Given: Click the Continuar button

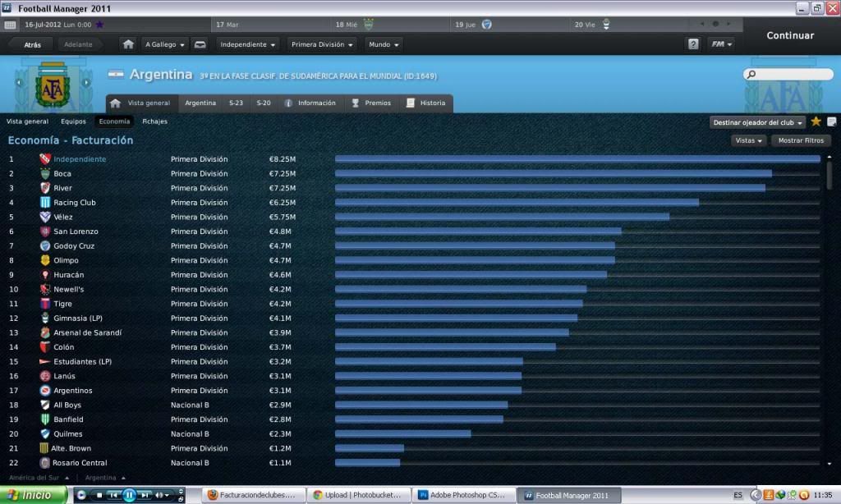Looking at the screenshot, I should pyautogui.click(x=790, y=35).
